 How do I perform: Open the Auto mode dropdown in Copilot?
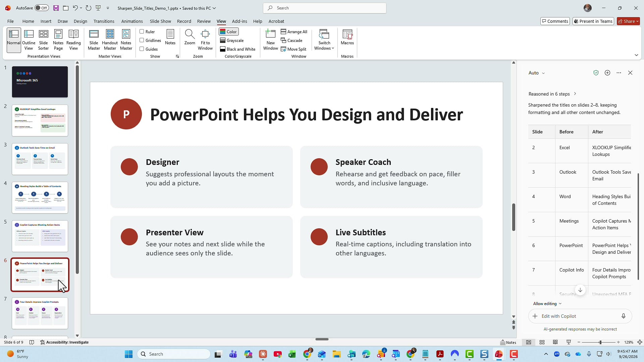(537, 73)
